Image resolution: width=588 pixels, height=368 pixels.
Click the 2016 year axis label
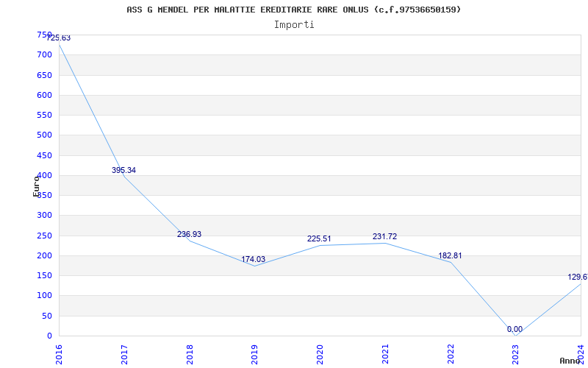[59, 355]
